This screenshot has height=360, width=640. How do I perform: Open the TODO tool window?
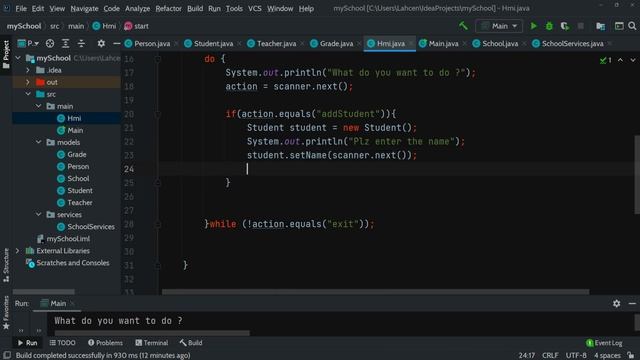pyautogui.click(x=62, y=343)
